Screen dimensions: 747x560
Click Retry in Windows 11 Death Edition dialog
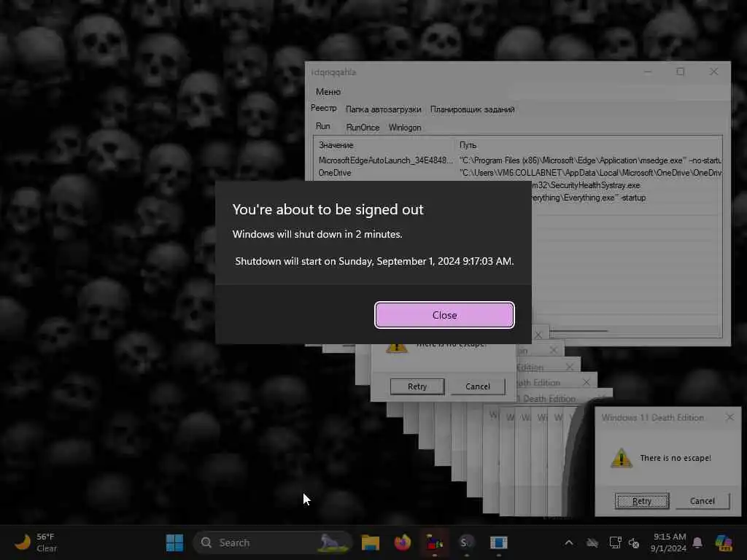[x=642, y=500]
